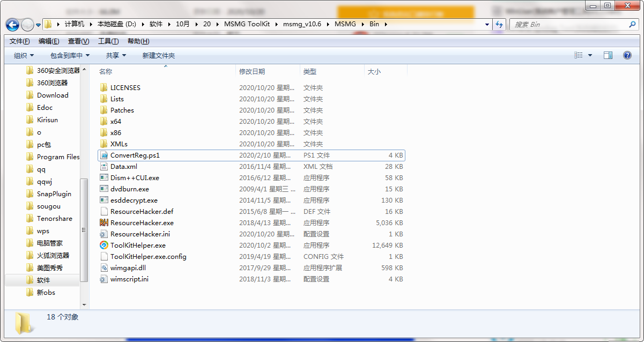This screenshot has width=644, height=342.
Task: Select the Lists folder icon
Action: tap(104, 99)
